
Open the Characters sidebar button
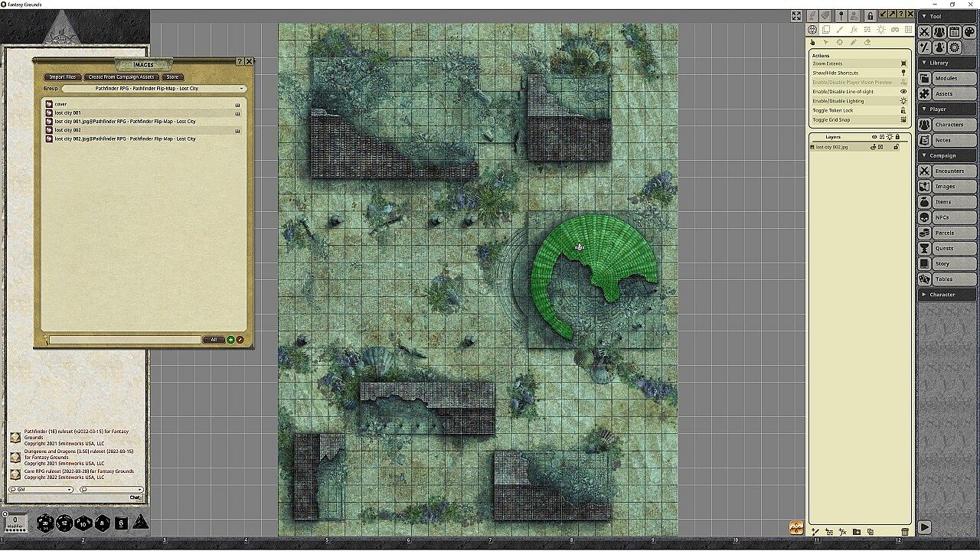click(947, 125)
